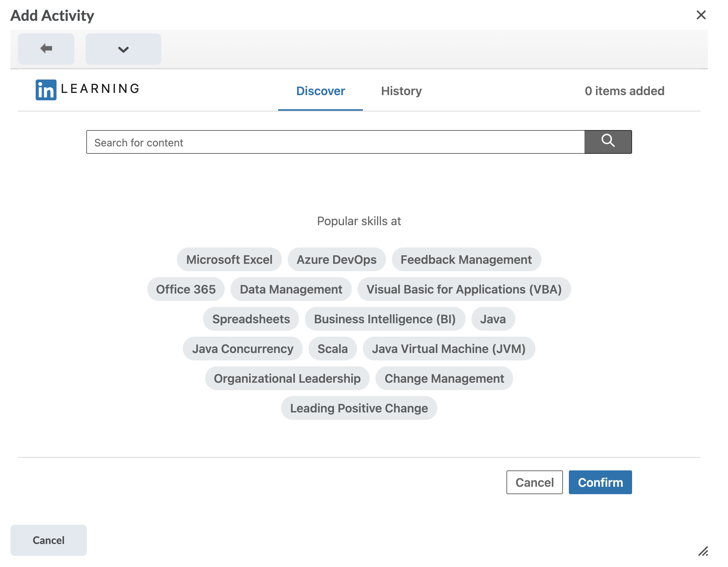Pick Java Virtual Machine (JVM) skill
Screen dimensions: 728x567
click(x=449, y=349)
